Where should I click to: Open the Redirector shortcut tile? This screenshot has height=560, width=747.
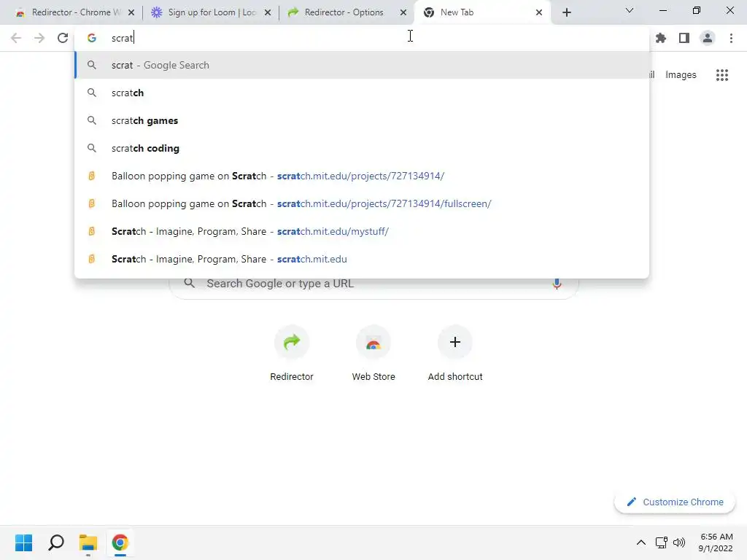(292, 354)
